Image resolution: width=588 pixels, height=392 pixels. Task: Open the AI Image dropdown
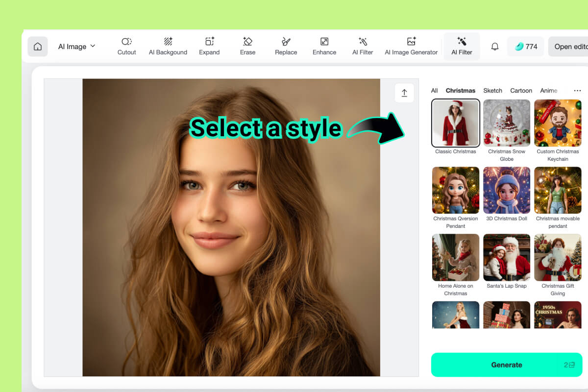(x=76, y=47)
